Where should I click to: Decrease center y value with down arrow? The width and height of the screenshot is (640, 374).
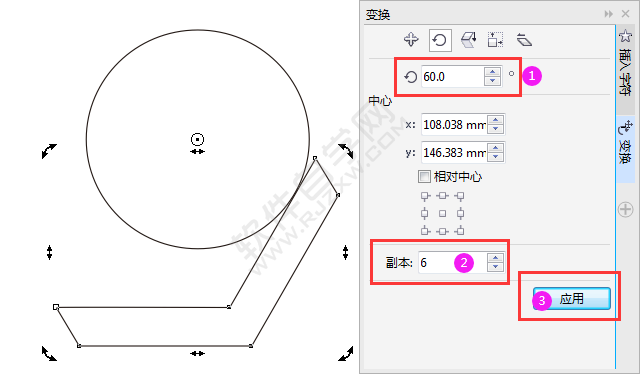click(496, 157)
